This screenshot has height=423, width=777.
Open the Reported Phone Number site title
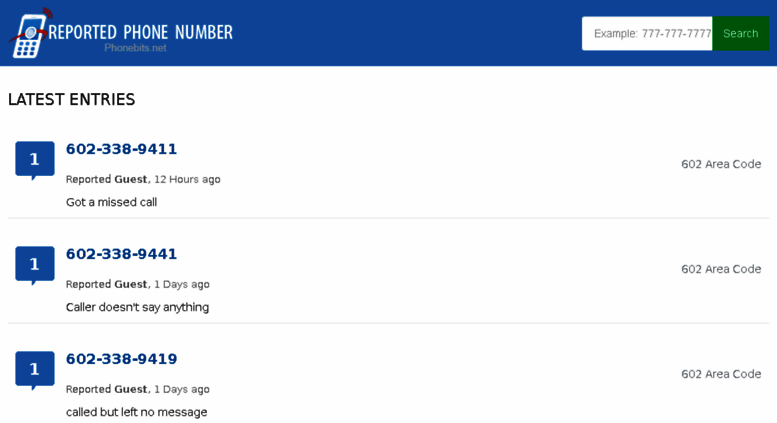click(x=140, y=33)
